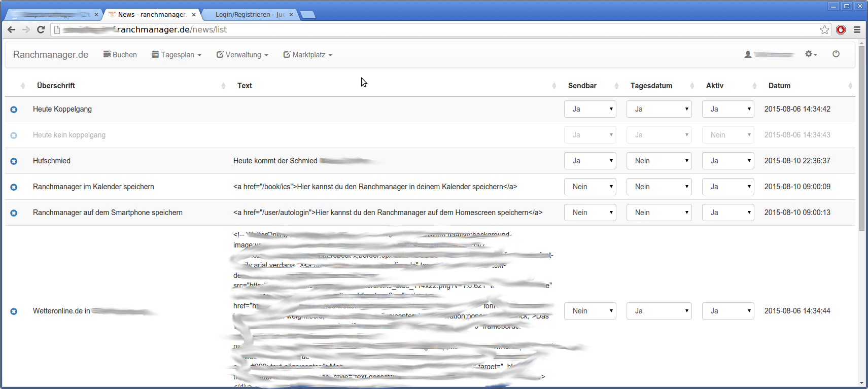
Task: Open the Tagesplan menu
Action: point(177,55)
